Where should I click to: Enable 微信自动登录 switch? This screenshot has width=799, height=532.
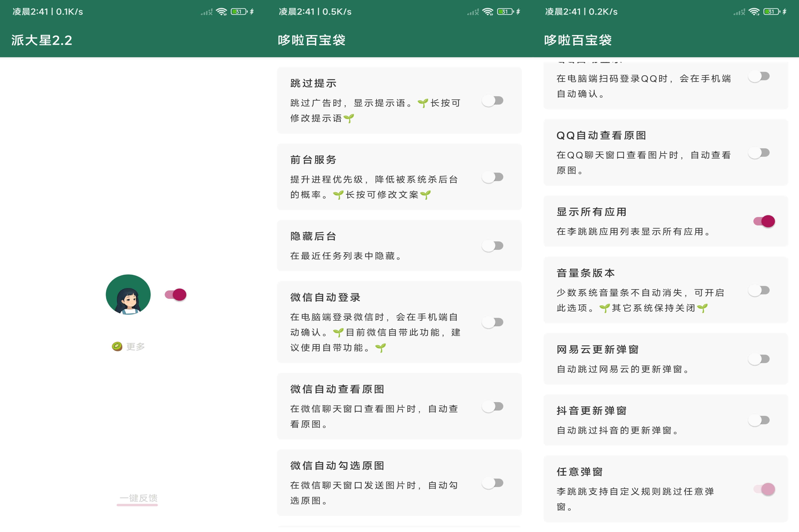[493, 322]
